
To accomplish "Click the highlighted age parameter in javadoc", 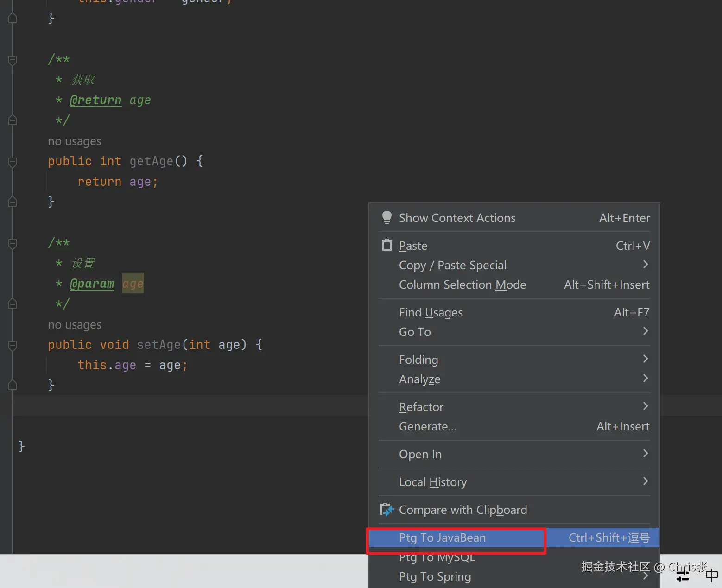I will coord(133,283).
